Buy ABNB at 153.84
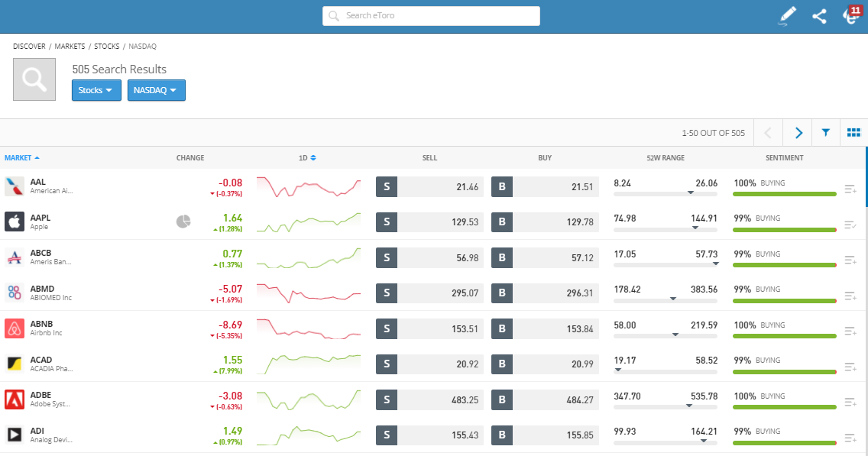Image resolution: width=868 pixels, height=456 pixels. tap(545, 328)
